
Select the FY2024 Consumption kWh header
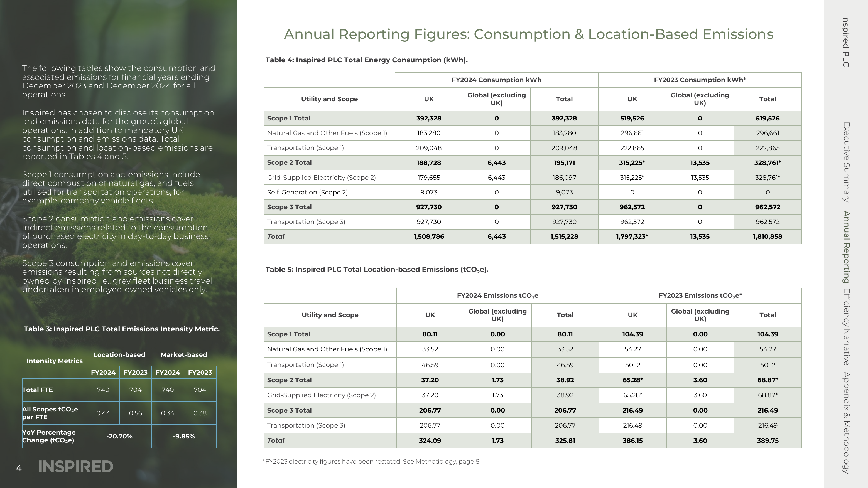496,80
